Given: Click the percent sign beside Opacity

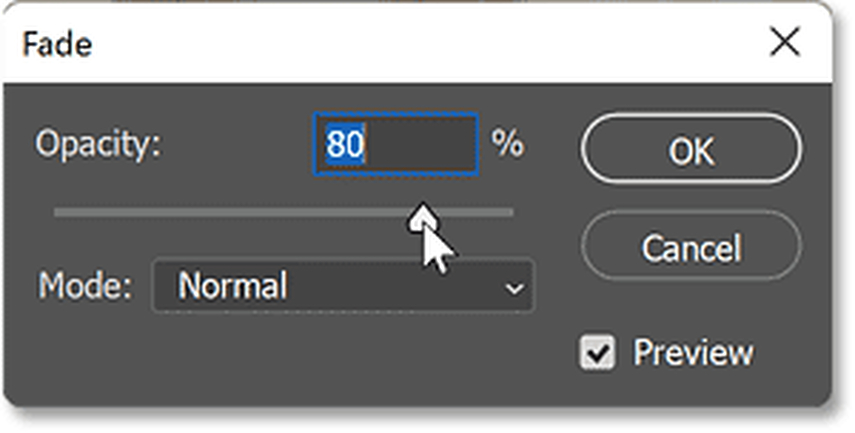Looking at the screenshot, I should pos(507,145).
